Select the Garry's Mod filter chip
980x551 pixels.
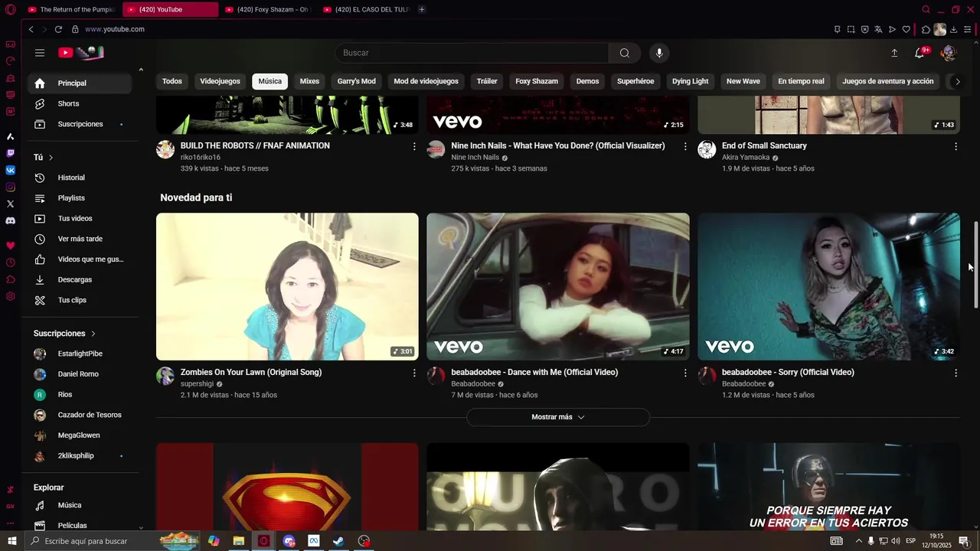357,81
